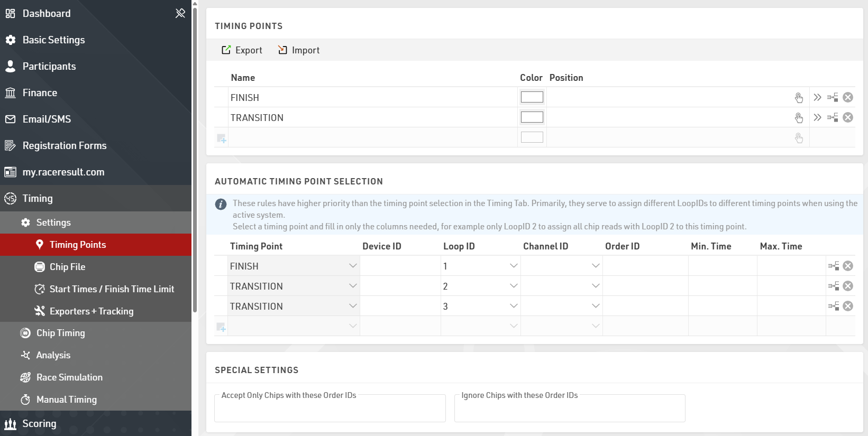The image size is (868, 436).
Task: Navigate to Participants section
Action: (x=49, y=66)
